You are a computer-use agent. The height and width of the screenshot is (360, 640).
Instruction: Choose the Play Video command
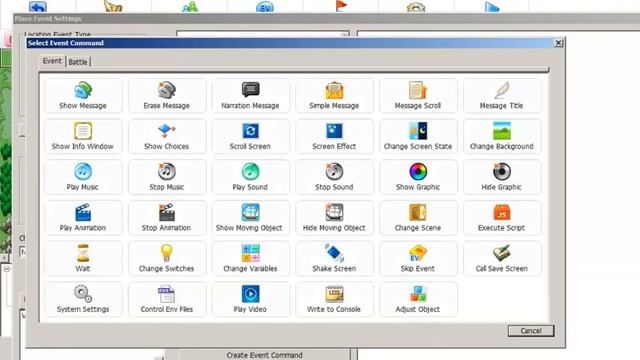[x=251, y=300]
